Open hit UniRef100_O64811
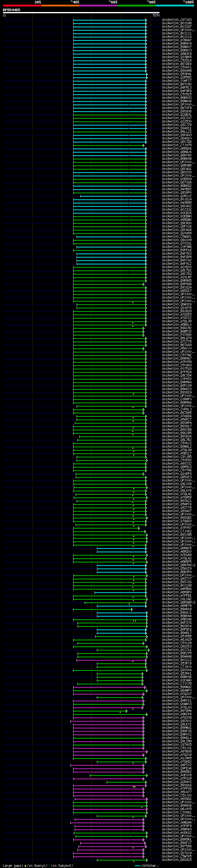Viewport: 197px width, 868px height. [x=177, y=128]
